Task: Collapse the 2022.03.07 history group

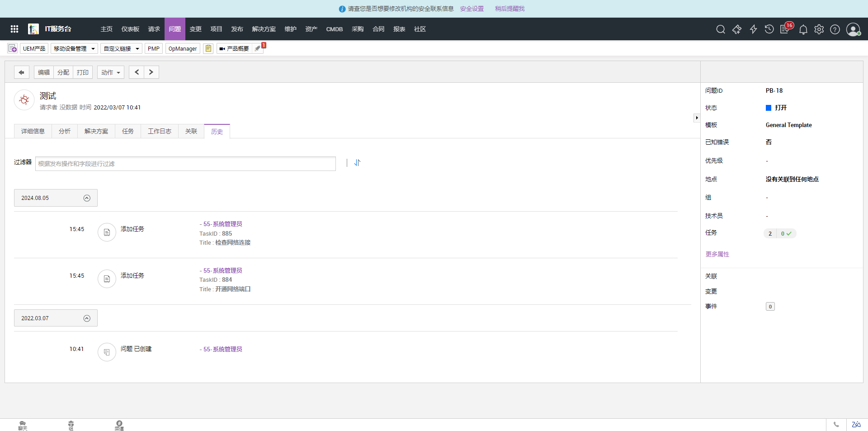Action: 87,318
